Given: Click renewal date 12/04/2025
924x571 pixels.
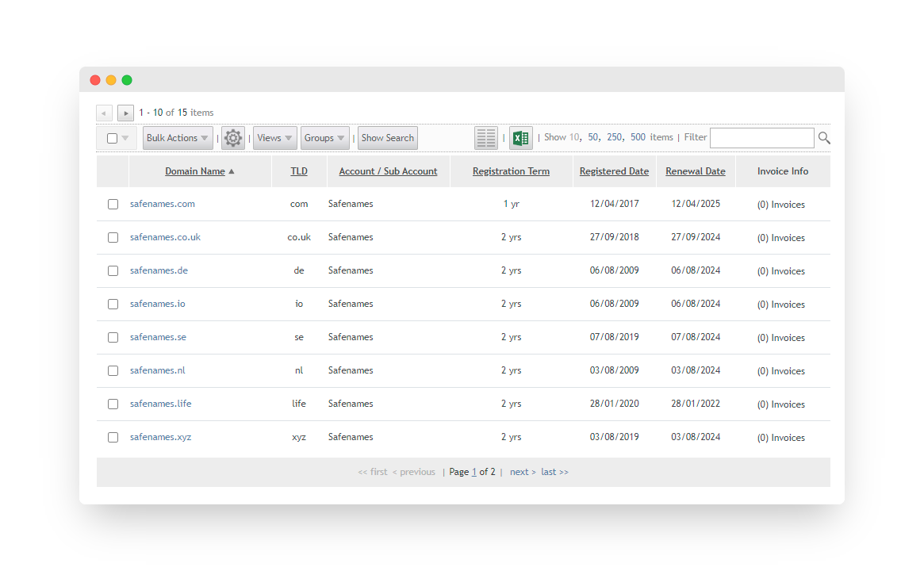Looking at the screenshot, I should click(x=696, y=204).
